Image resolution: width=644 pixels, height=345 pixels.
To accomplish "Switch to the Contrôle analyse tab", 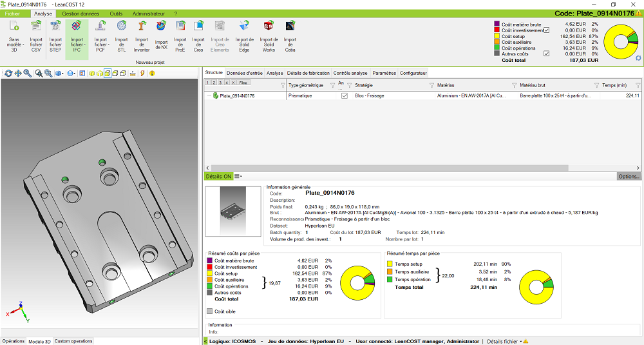I will [x=350, y=73].
